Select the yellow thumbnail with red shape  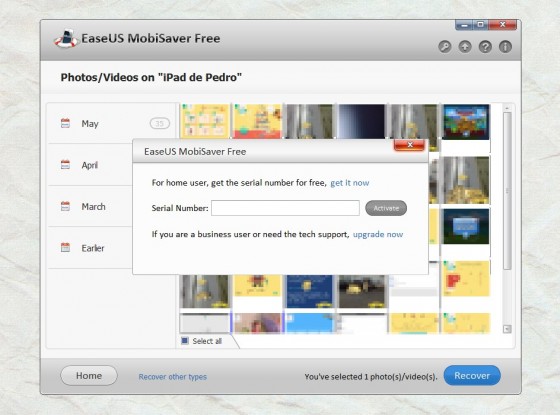(x=466, y=279)
